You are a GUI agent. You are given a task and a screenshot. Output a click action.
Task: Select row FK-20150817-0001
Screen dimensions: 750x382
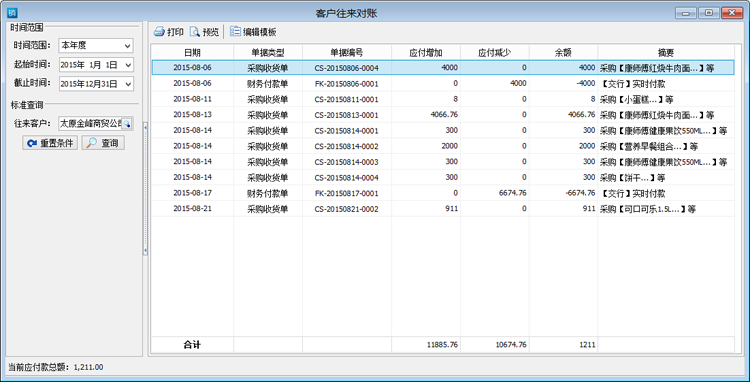pyautogui.click(x=443, y=193)
